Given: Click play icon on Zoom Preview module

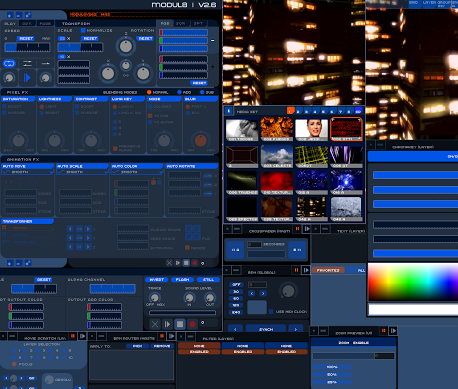Looking at the screenshot, I should pyautogui.click(x=393, y=331).
